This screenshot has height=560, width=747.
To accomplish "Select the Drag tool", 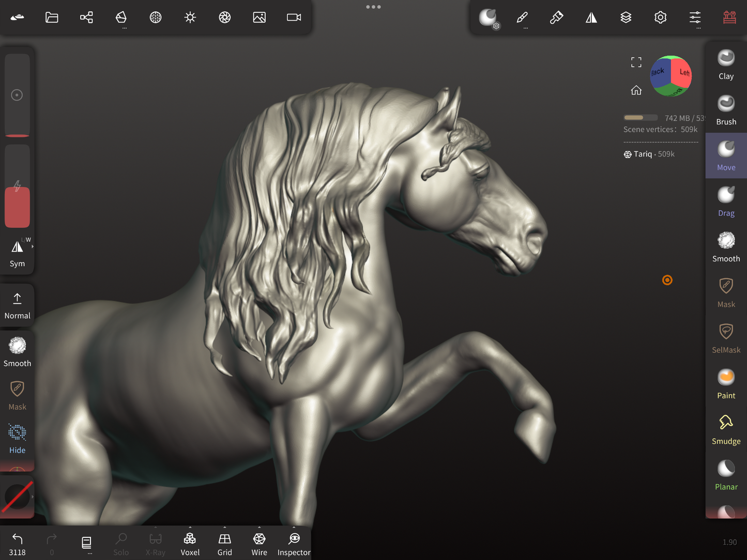I will [726, 201].
